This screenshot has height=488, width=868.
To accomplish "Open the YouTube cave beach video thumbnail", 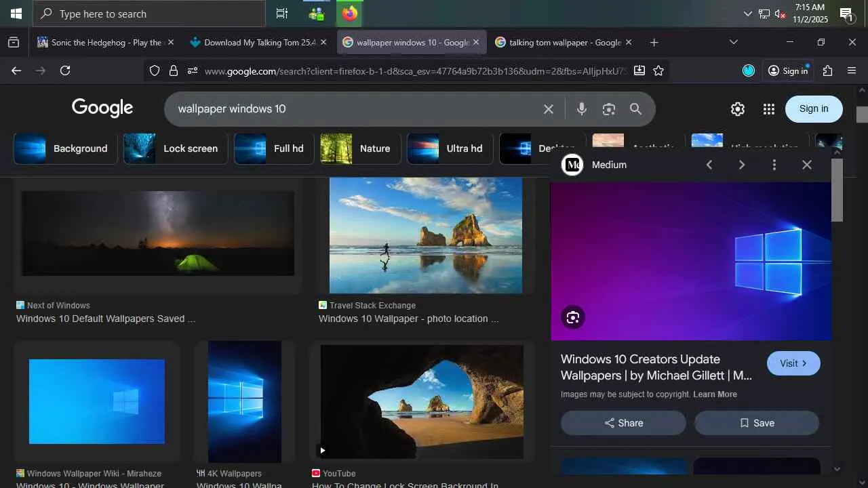I will [422, 402].
